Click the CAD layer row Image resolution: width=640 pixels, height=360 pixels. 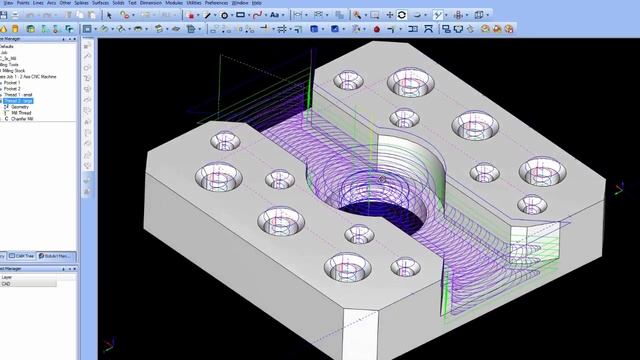(x=28, y=284)
